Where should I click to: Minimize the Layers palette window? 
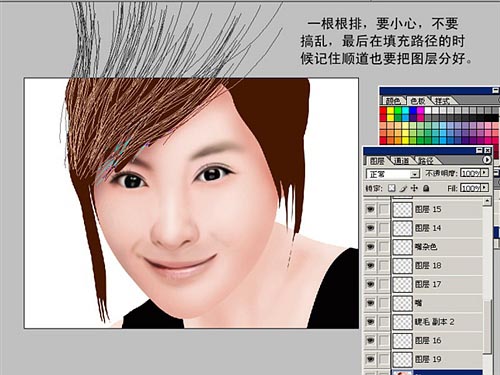479,151
